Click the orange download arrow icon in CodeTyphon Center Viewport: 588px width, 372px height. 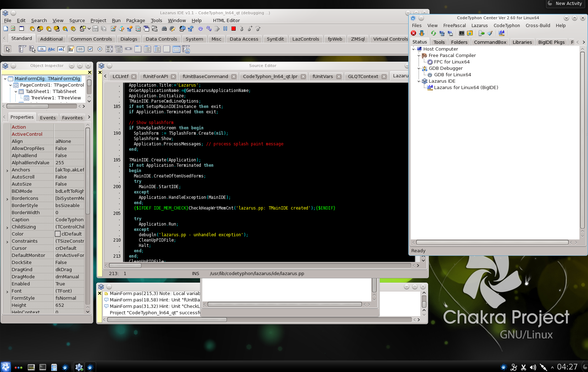(x=422, y=33)
